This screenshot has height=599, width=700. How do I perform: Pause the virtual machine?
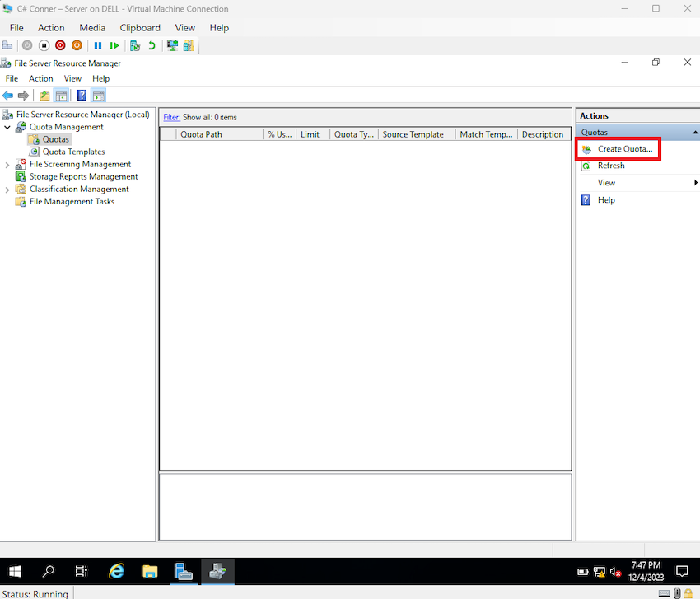[x=98, y=45]
